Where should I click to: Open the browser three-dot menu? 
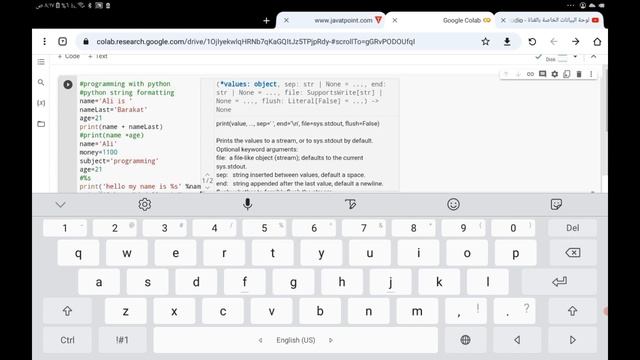tap(44, 41)
